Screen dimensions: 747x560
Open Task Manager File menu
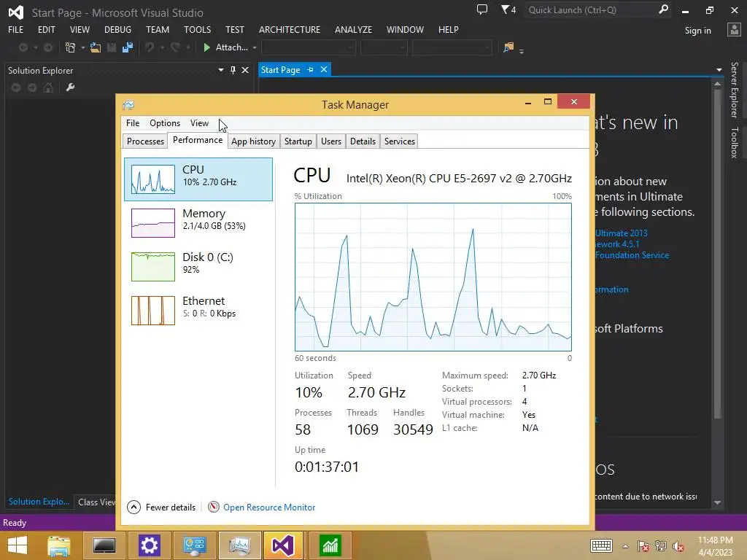pos(133,122)
